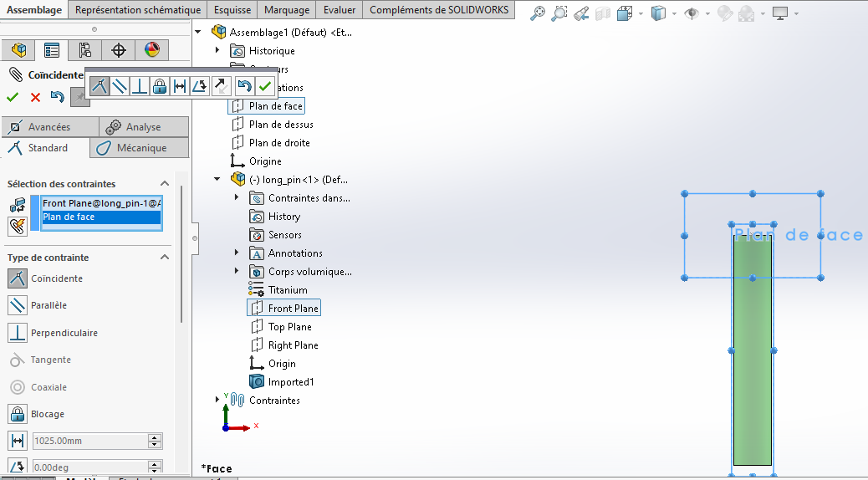Click the lock icon in the floating mate toolbar

(159, 85)
